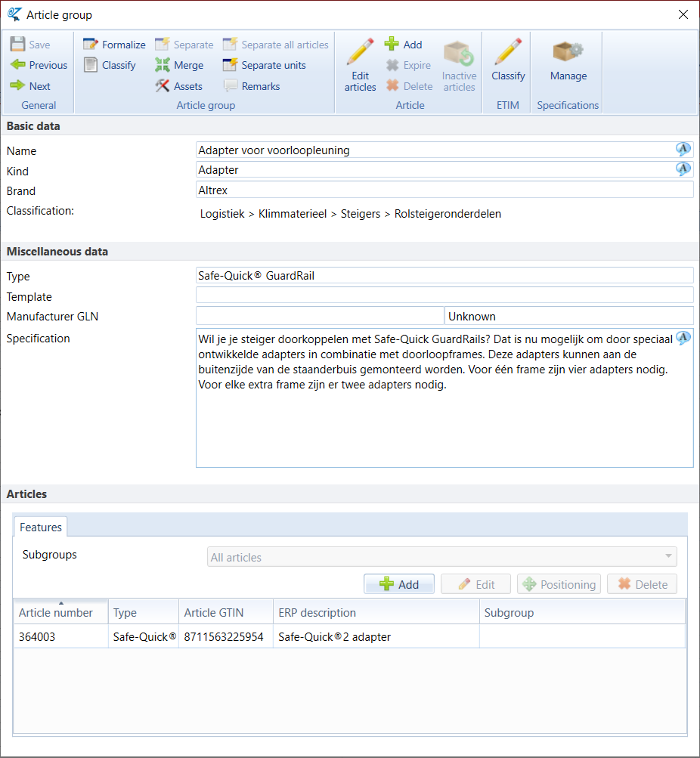Click Logistiek in the classification path
Viewport: 700px width, 758px height.
pyautogui.click(x=222, y=214)
